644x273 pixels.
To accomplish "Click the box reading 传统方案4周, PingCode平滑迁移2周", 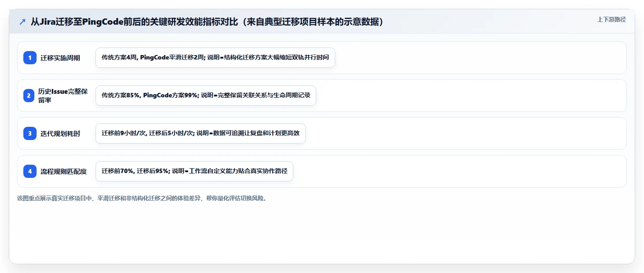I will (215, 58).
